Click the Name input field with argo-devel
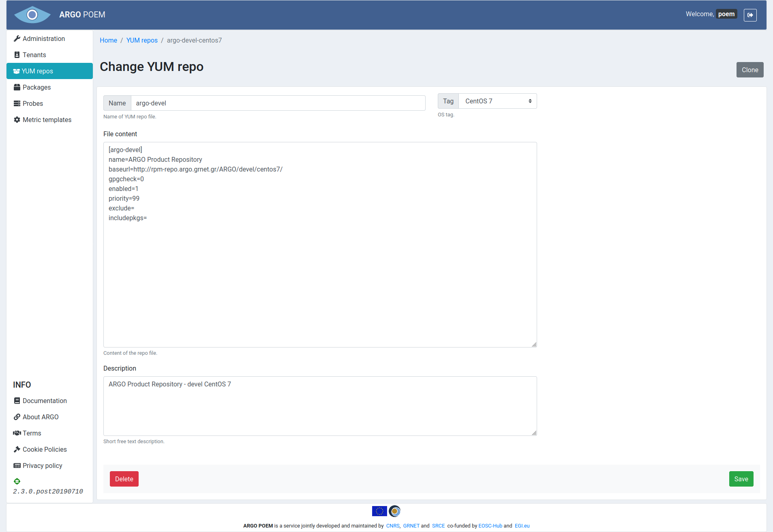This screenshot has height=532, width=773. tap(278, 103)
